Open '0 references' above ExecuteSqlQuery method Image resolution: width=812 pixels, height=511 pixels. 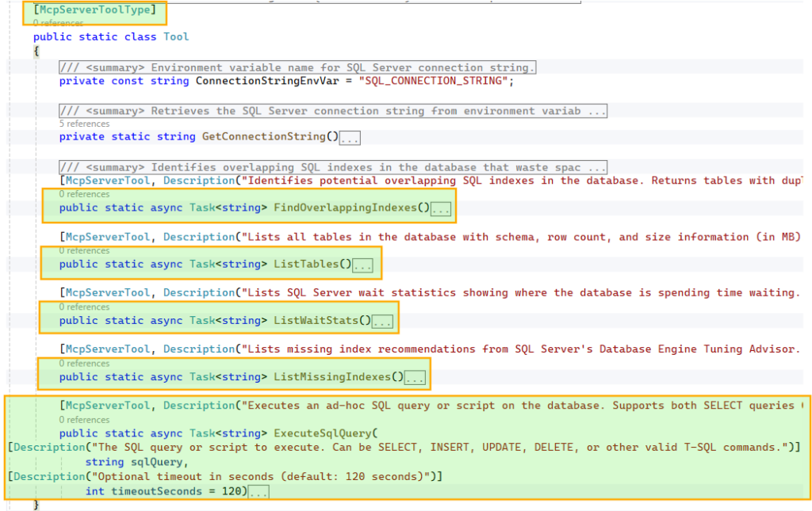[84, 420]
